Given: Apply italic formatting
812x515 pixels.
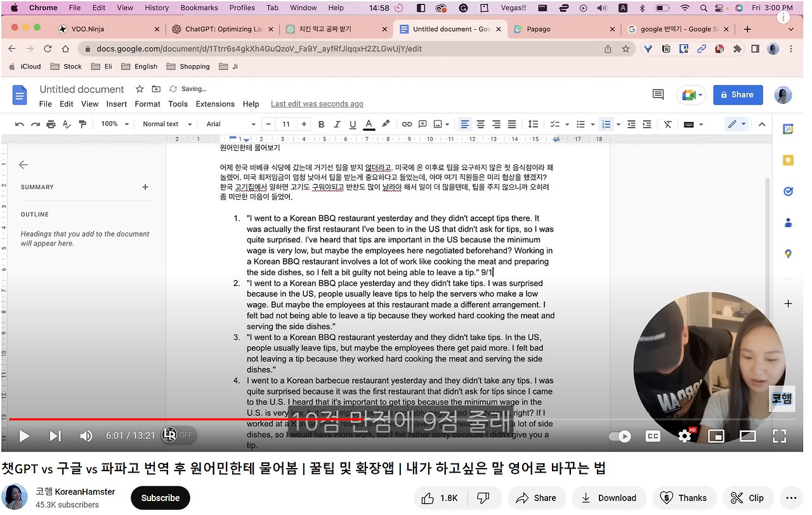Looking at the screenshot, I should [337, 124].
